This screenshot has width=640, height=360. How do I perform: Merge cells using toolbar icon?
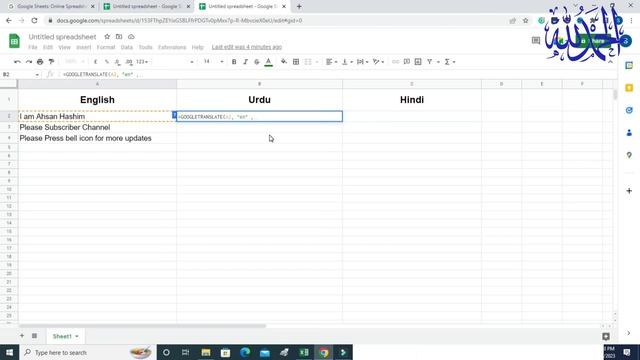[308, 62]
